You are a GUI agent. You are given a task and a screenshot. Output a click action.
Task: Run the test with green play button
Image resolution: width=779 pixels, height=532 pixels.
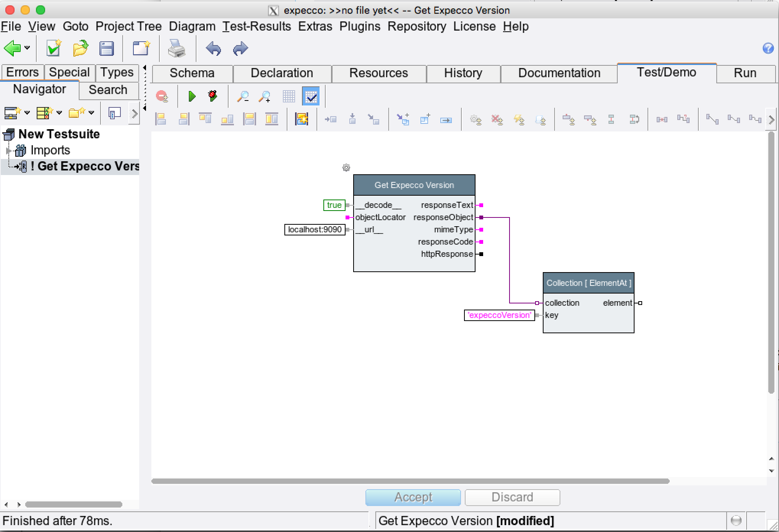coord(192,96)
